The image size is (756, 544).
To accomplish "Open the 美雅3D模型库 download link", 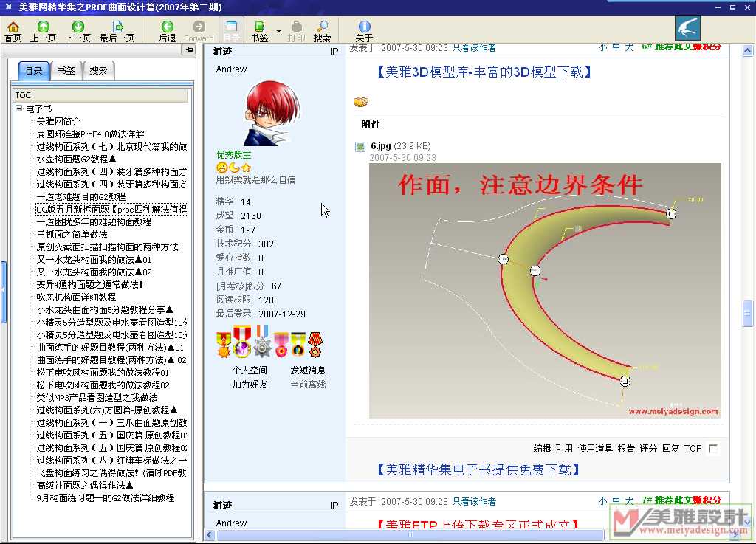I will pos(483,72).
